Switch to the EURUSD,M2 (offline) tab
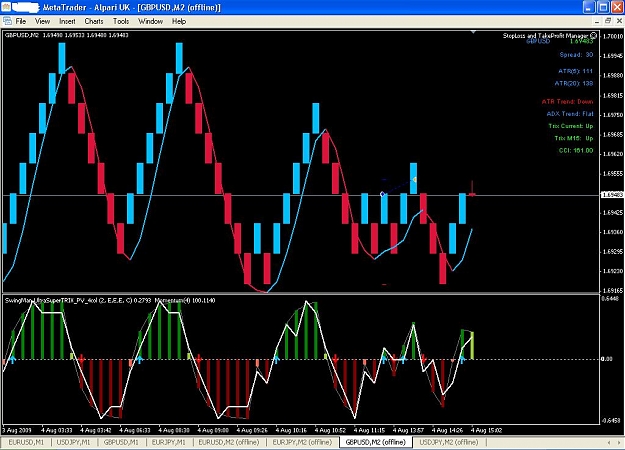 click(229, 442)
